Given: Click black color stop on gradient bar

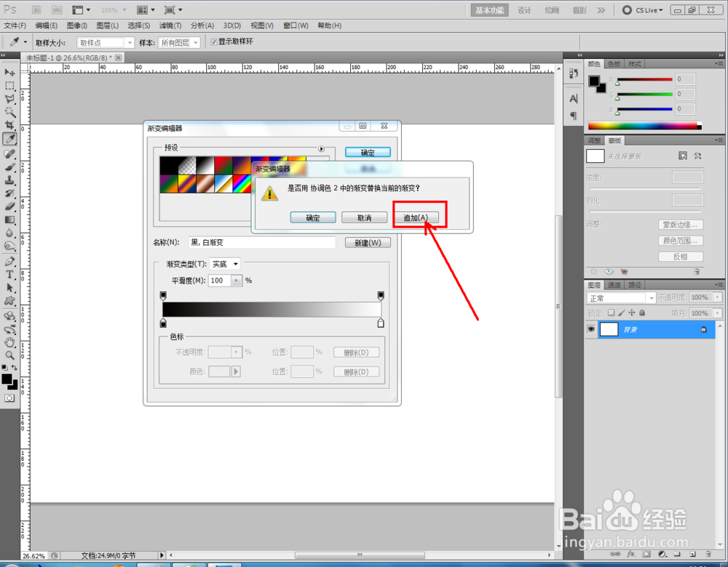Looking at the screenshot, I should click(x=163, y=322).
